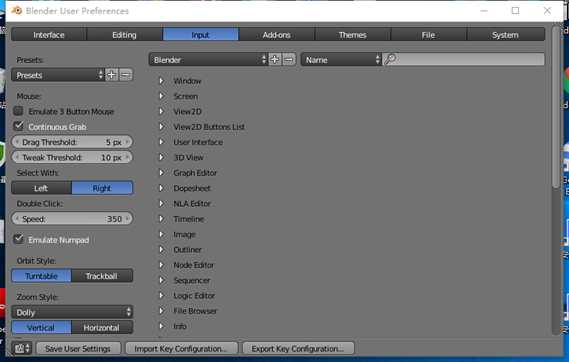Maximize the Blender User Preferences window

coord(515,11)
